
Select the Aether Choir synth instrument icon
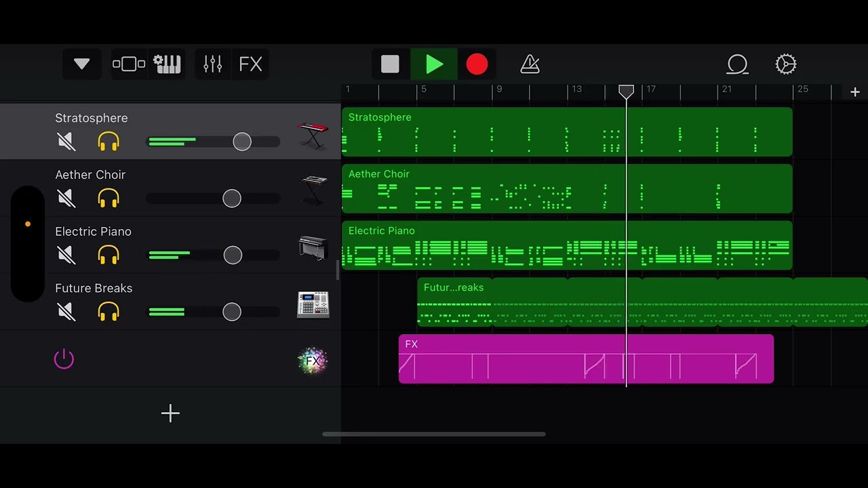[314, 190]
